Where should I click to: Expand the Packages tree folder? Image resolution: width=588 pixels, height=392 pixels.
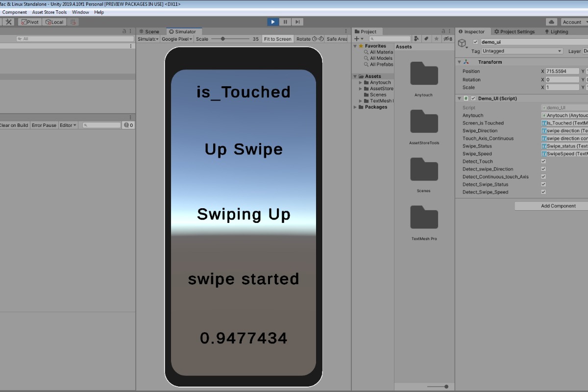[355, 107]
